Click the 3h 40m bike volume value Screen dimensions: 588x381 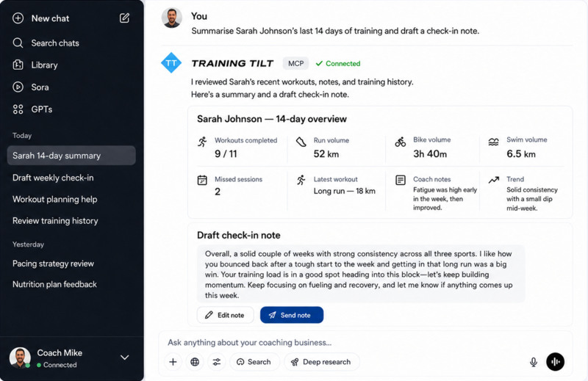coord(430,154)
